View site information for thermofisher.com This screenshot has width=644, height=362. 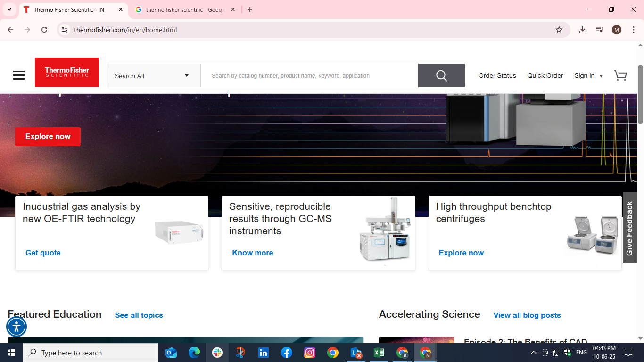click(65, 30)
